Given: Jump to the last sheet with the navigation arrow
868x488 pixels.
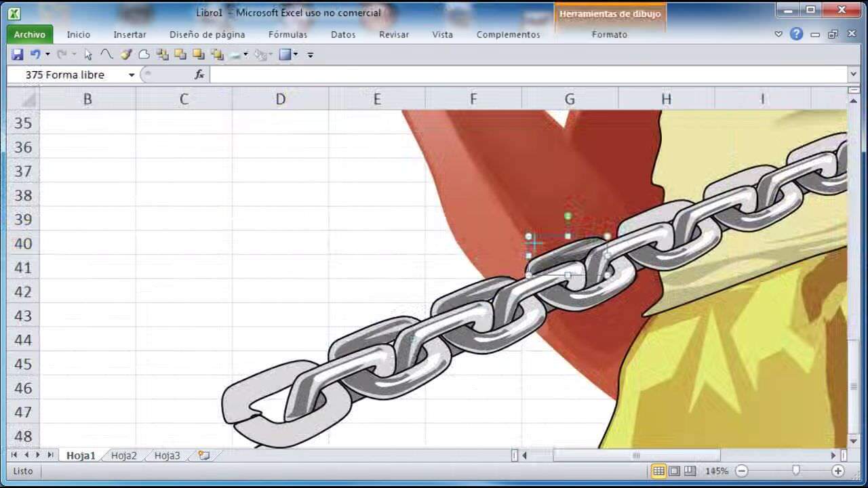Looking at the screenshot, I should (50, 455).
